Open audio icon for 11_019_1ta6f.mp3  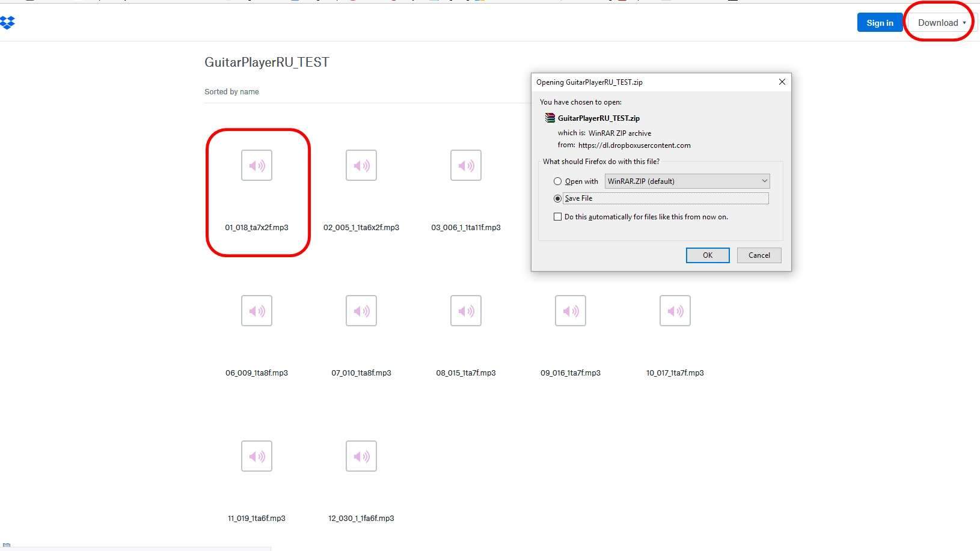click(x=257, y=456)
